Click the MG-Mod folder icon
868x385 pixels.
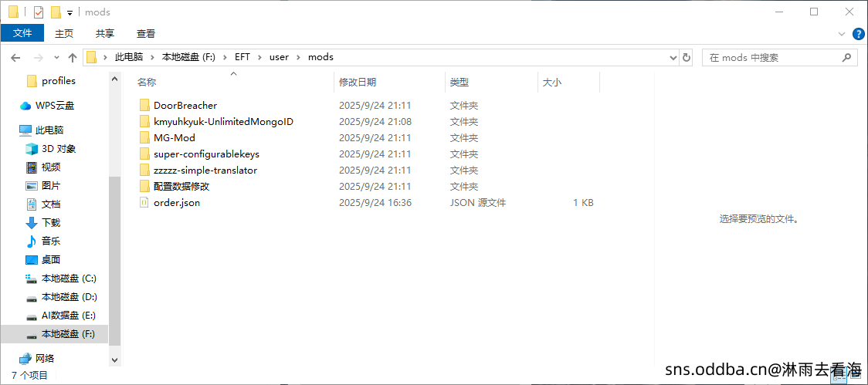click(144, 138)
